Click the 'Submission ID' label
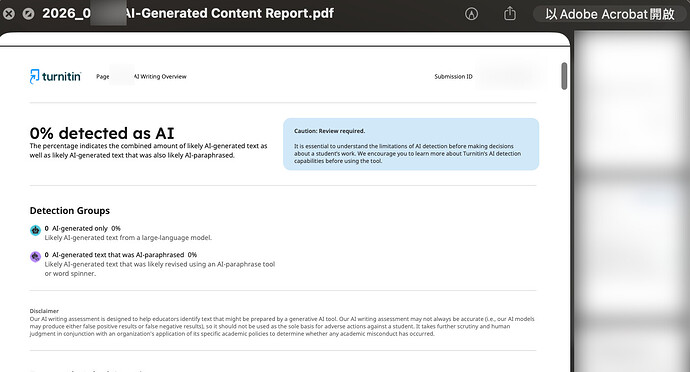This screenshot has width=690, height=372. [453, 77]
